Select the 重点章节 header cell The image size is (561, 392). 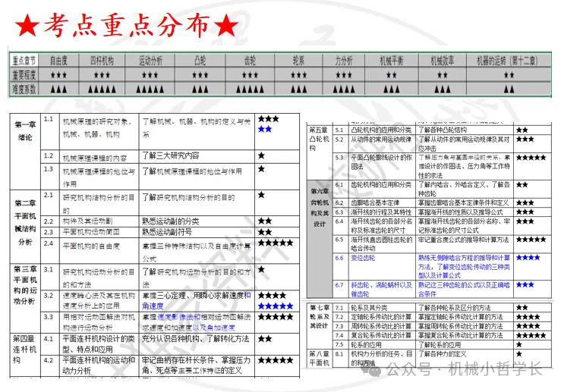24,61
